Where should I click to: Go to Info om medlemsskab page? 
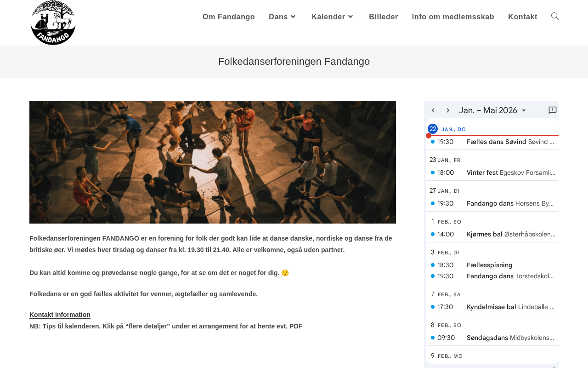pyautogui.click(x=453, y=17)
